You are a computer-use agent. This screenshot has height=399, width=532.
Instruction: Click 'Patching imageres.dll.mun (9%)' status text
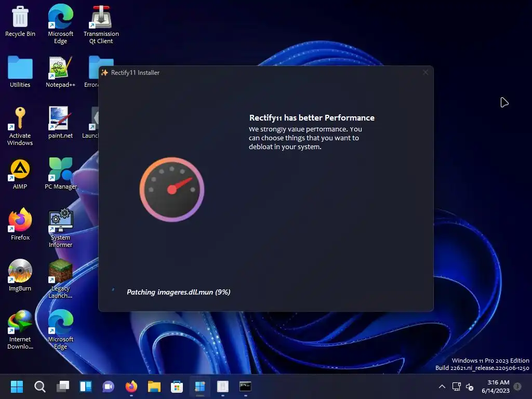coord(179,292)
